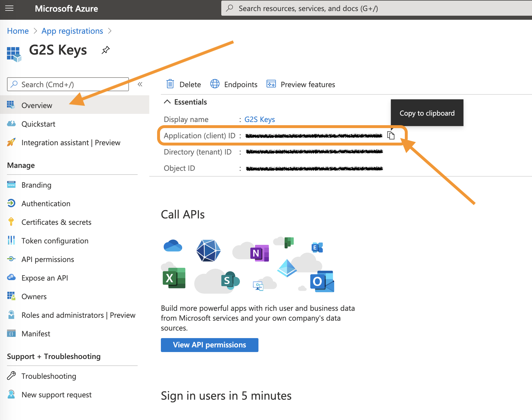Click App registrations breadcrumb link
The width and height of the screenshot is (532, 420).
(x=72, y=31)
